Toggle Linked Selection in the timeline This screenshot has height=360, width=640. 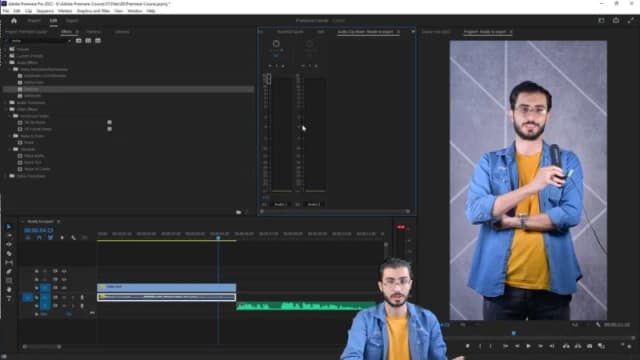pyautogui.click(x=51, y=238)
